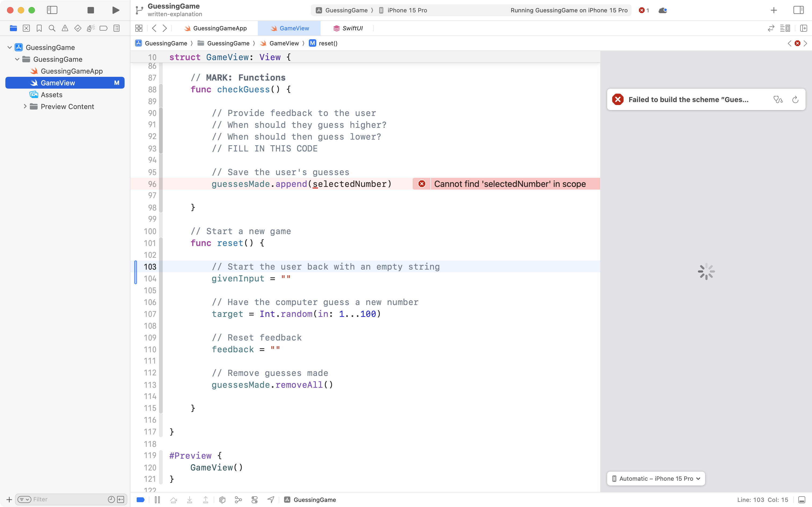Open reset() in the jump bar
812x507 pixels.
point(328,43)
